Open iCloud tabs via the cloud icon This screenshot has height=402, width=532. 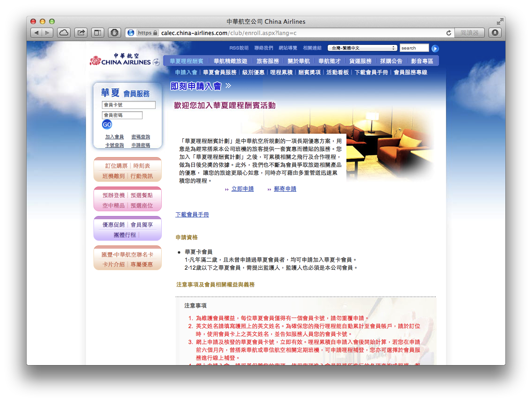(x=64, y=33)
